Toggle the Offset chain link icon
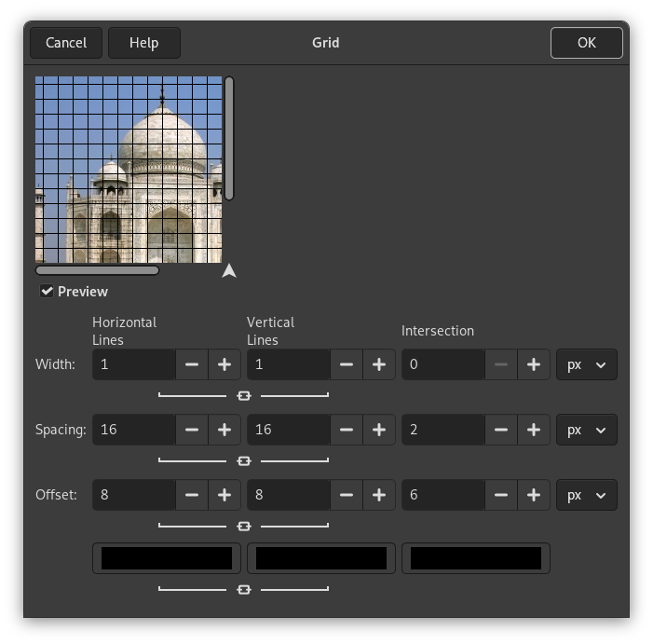Image resolution: width=653 pixels, height=644 pixels. 244,526
